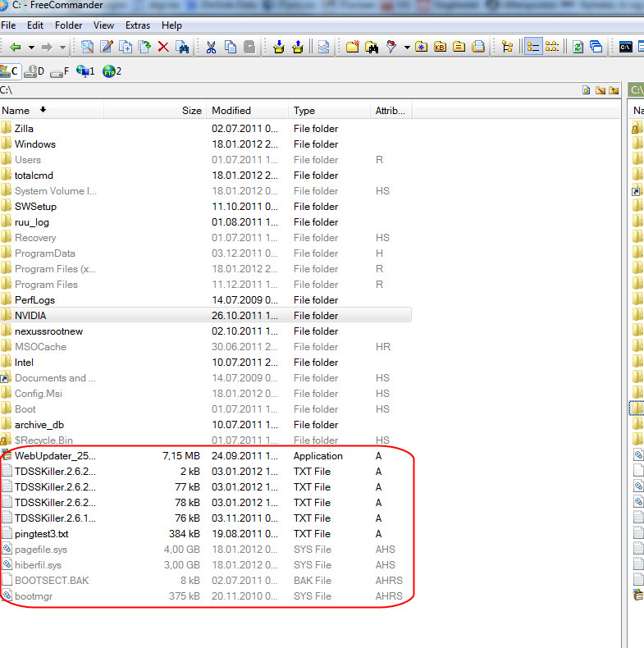Open the Back history dropdown arrow
This screenshot has height=648, width=644.
point(31,48)
